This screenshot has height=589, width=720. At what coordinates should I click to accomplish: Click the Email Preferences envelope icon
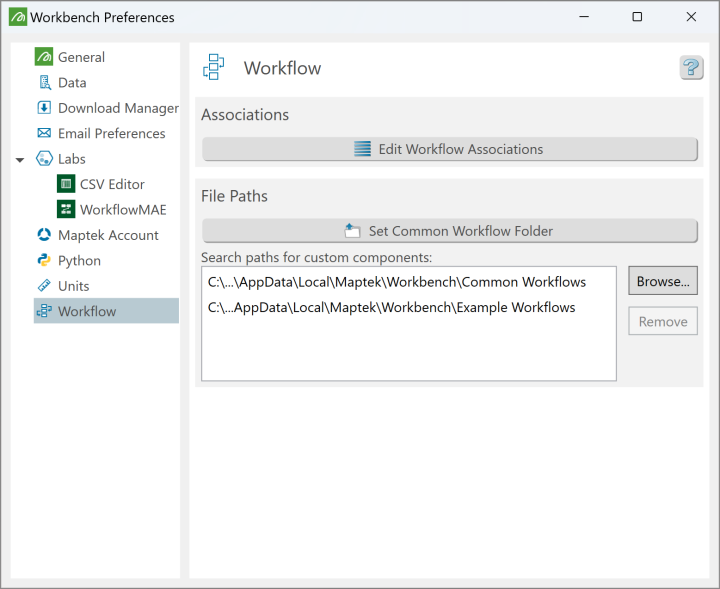pos(44,133)
